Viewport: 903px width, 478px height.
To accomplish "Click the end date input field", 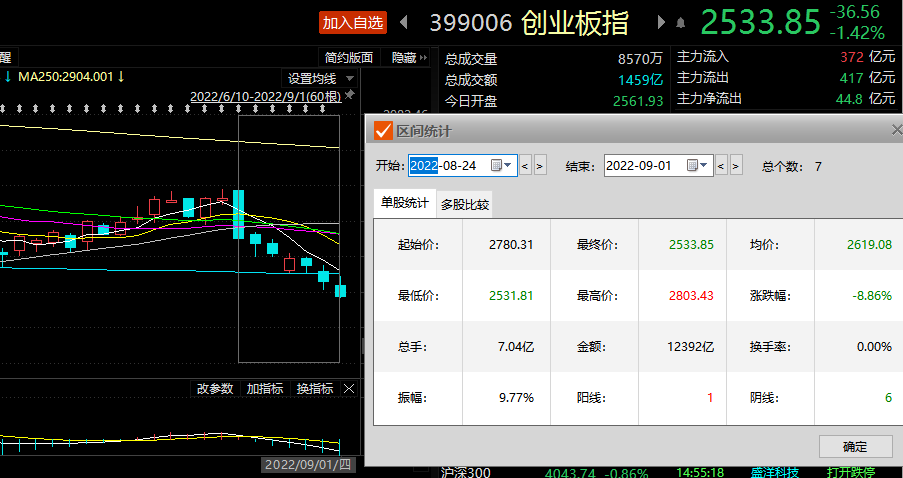I will (x=644, y=165).
